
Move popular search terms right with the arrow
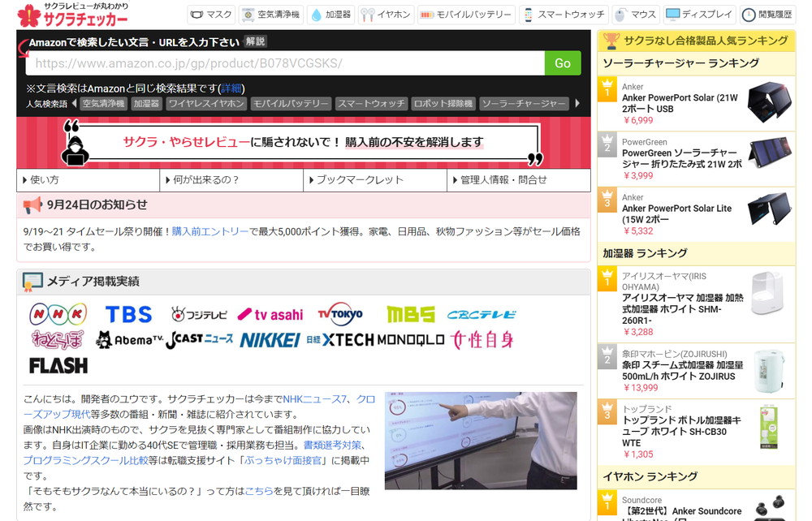(577, 104)
